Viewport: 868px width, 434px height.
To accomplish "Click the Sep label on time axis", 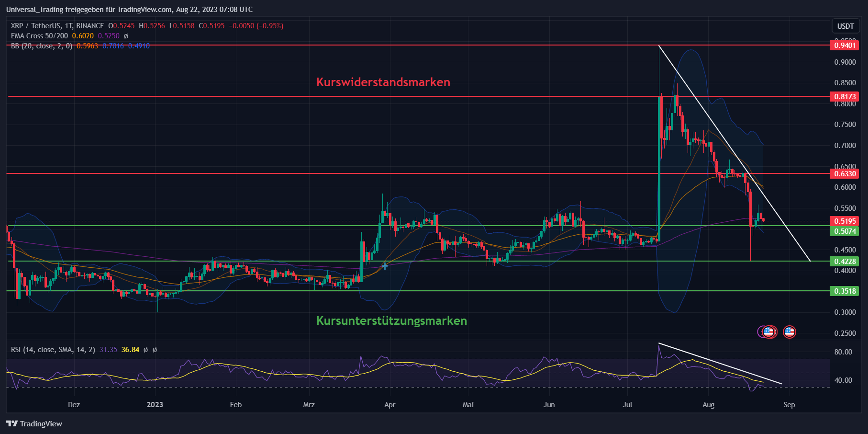I will pos(789,405).
